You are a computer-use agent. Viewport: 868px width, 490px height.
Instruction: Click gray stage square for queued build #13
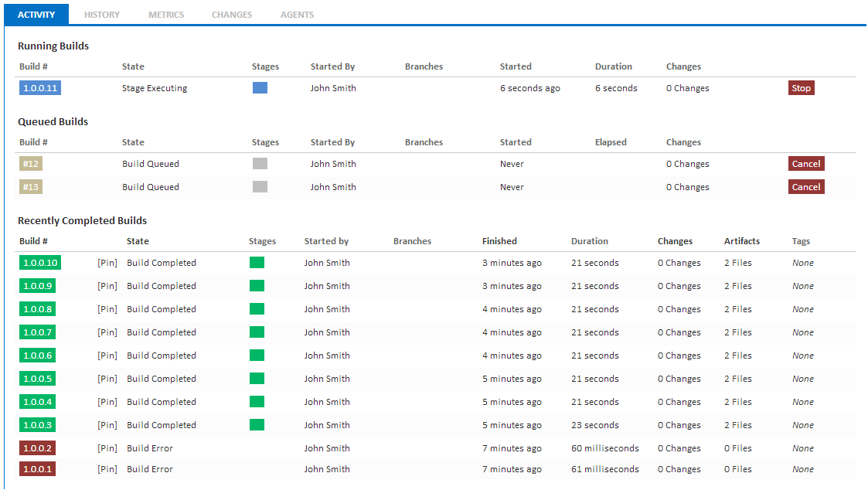tap(260, 186)
